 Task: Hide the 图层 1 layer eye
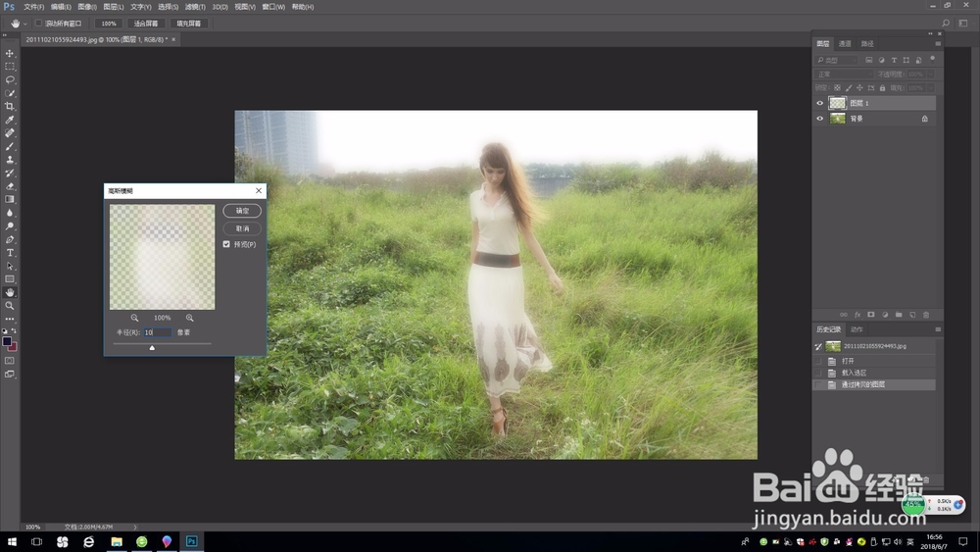pos(820,103)
